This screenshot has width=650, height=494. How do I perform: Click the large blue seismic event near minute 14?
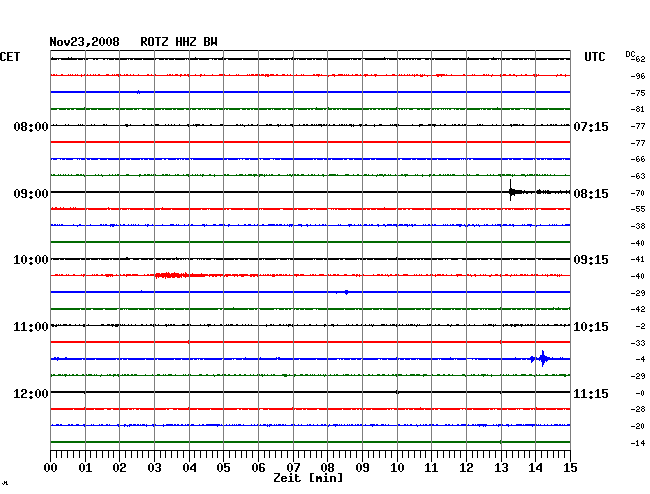click(x=543, y=358)
